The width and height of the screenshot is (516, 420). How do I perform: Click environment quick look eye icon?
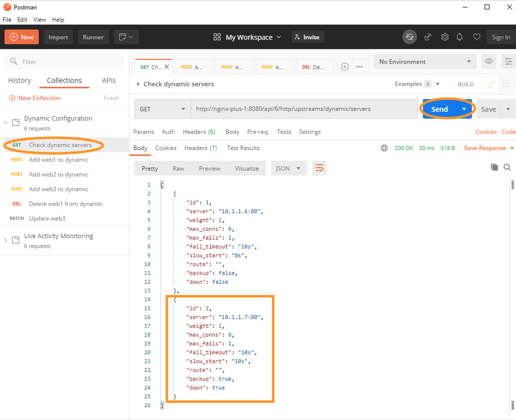[489, 61]
